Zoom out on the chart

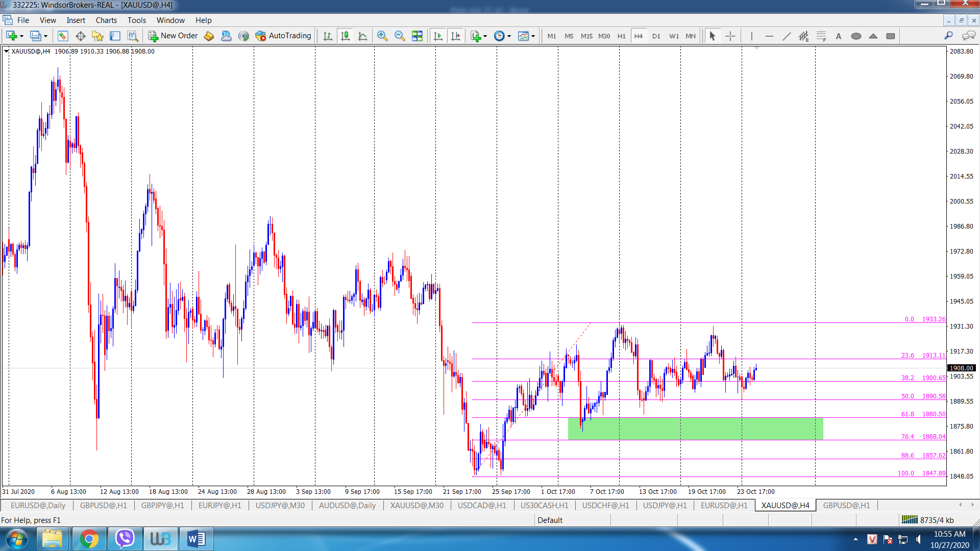tap(400, 36)
